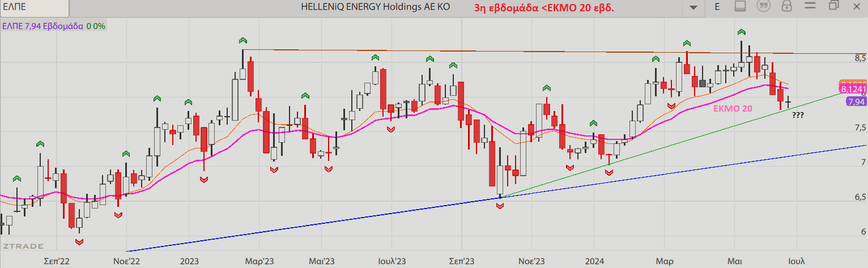Select the ??? annotation near the last candle
This screenshot has height=268, width=868.
click(x=798, y=115)
